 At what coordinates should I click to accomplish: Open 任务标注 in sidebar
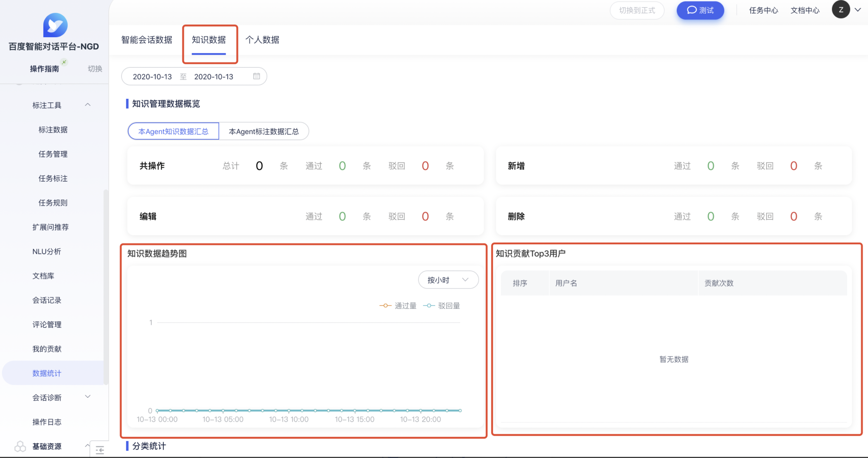pyautogui.click(x=53, y=179)
